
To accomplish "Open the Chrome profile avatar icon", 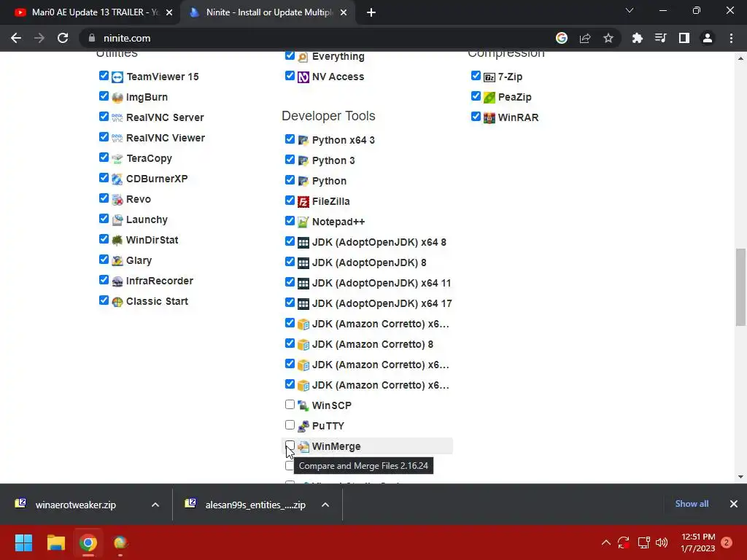I will pyautogui.click(x=708, y=38).
